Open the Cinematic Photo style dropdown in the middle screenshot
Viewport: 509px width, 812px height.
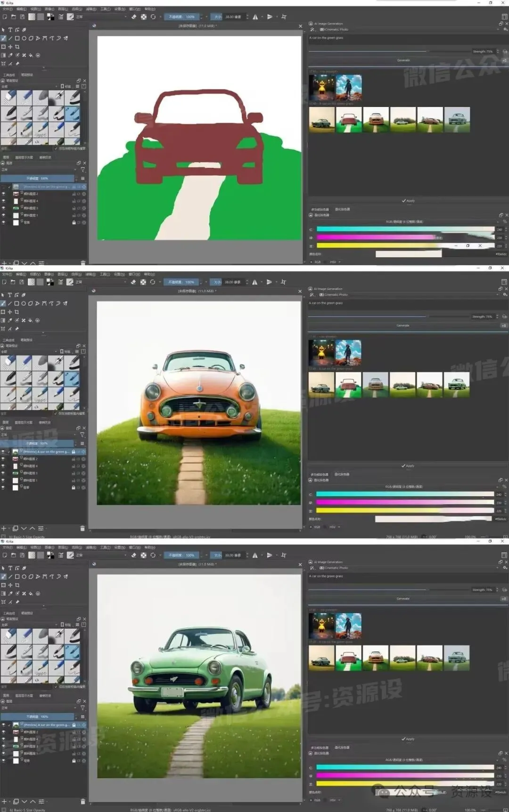(x=409, y=295)
